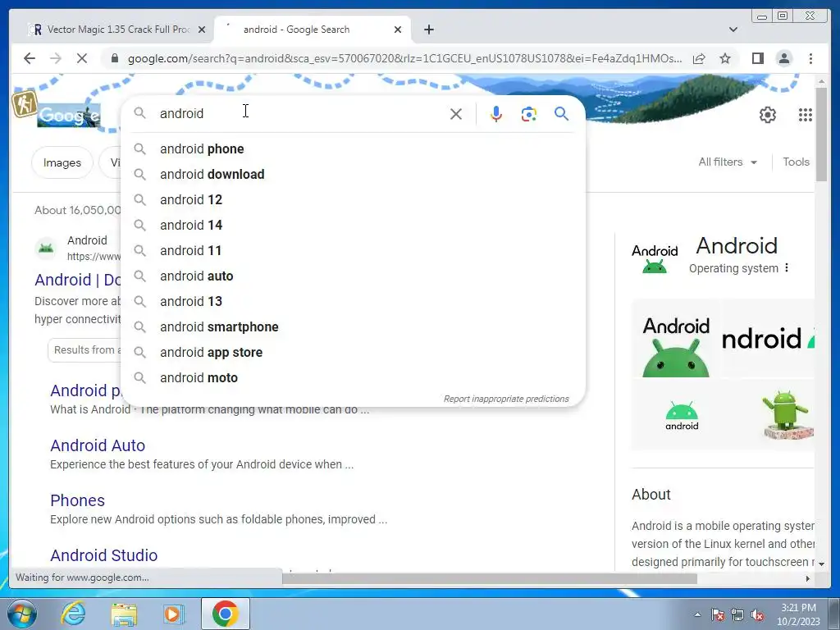
Task: Choose suggestion android auto
Action: click(354, 276)
